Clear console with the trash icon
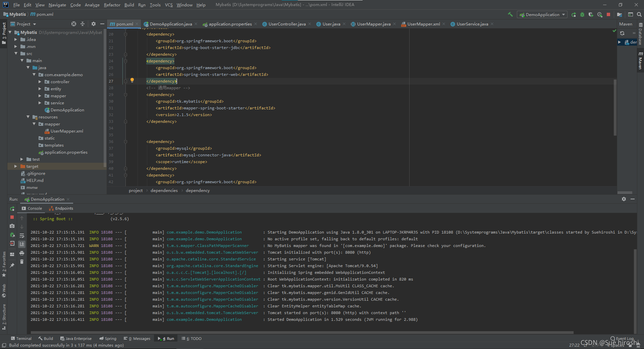Image resolution: width=644 pixels, height=349 pixels. click(x=22, y=262)
